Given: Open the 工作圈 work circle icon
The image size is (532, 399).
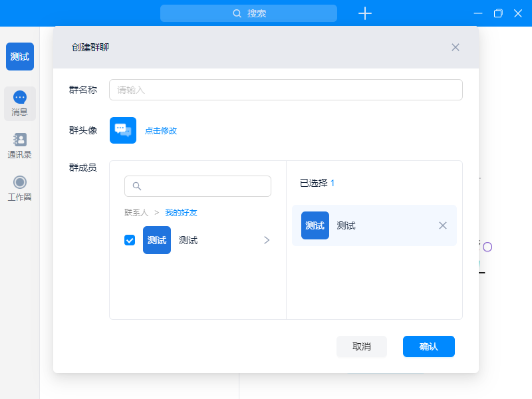Looking at the screenshot, I should point(20,188).
